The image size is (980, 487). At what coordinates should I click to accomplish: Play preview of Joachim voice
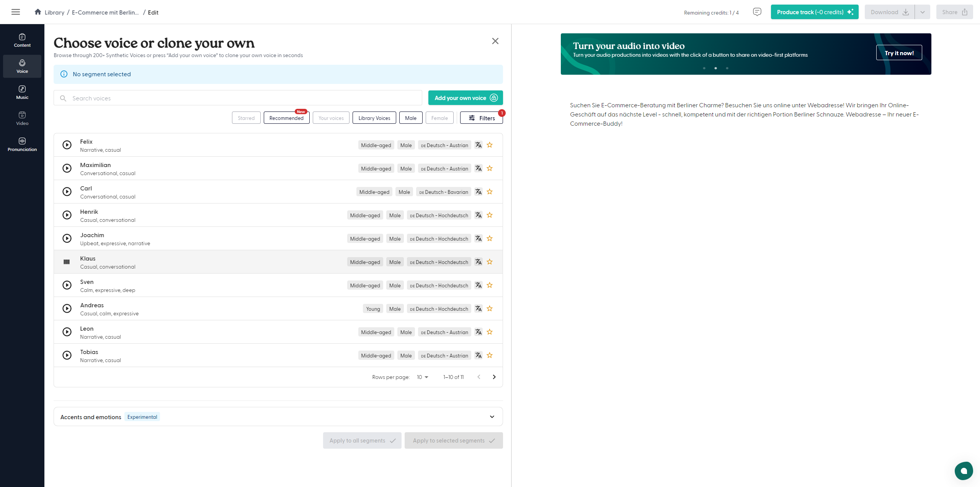tap(67, 238)
